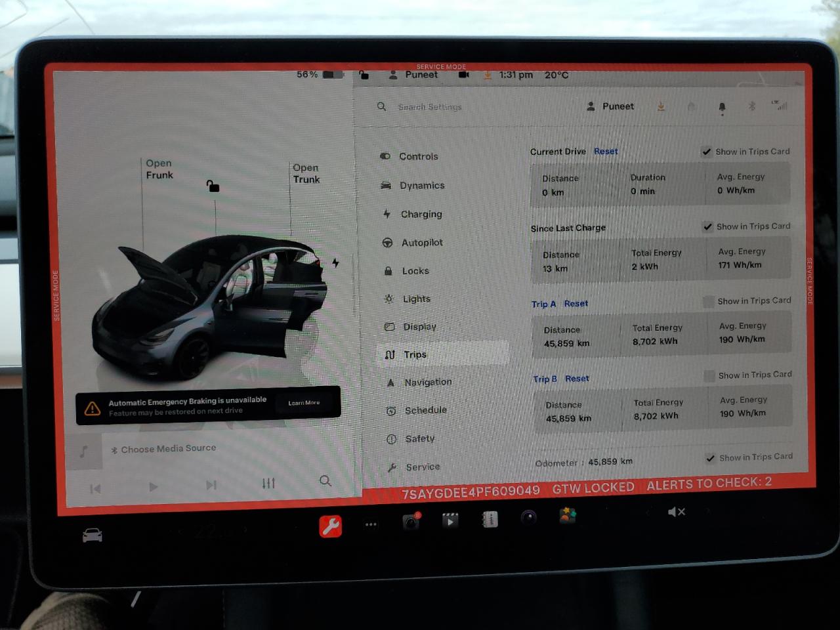Image resolution: width=840 pixels, height=630 pixels.
Task: Focus the Search Settings field
Action: click(x=429, y=106)
